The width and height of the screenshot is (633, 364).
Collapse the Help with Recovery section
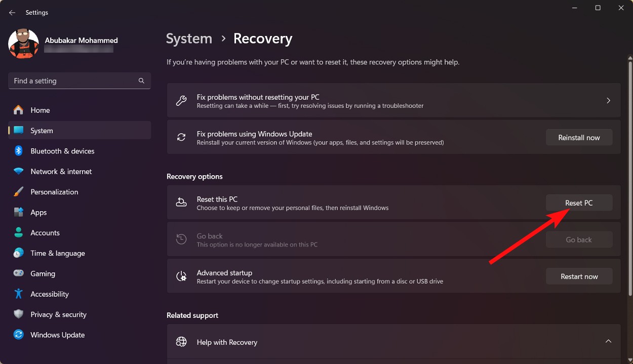[608, 342]
